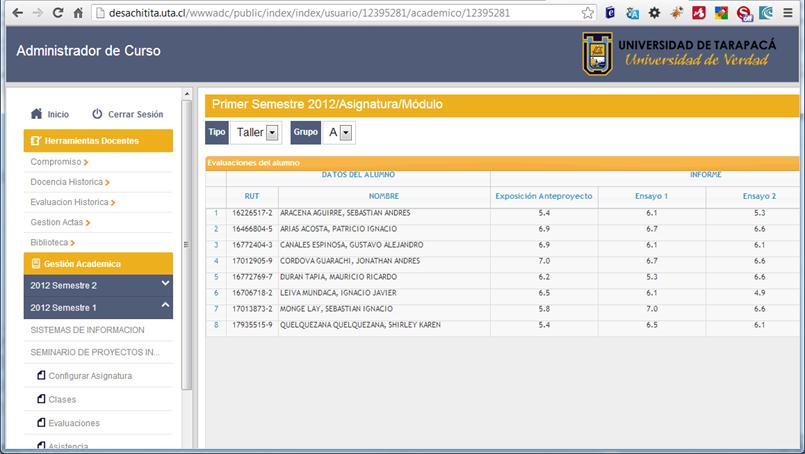The height and width of the screenshot is (454, 805).
Task: Open Evaluaciones in the sidebar
Action: [x=73, y=423]
